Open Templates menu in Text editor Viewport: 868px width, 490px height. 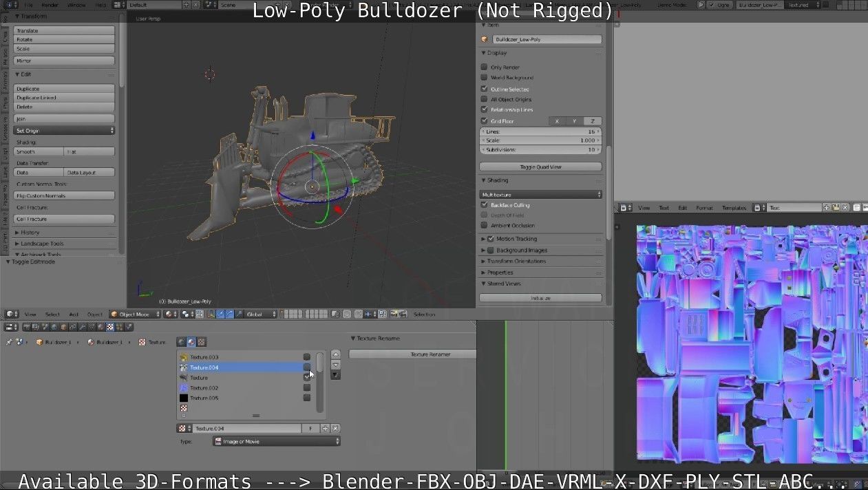point(734,208)
